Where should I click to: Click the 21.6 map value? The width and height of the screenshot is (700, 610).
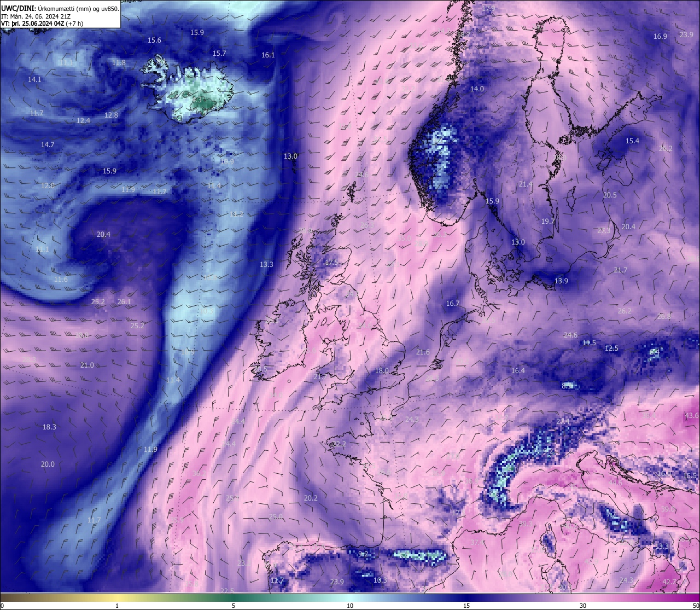point(423,352)
